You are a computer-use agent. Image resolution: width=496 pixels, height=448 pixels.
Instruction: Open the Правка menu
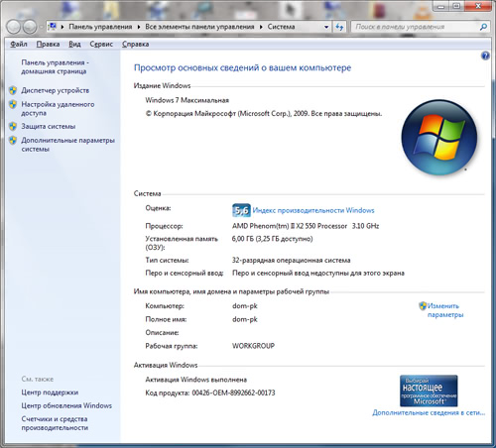click(48, 44)
